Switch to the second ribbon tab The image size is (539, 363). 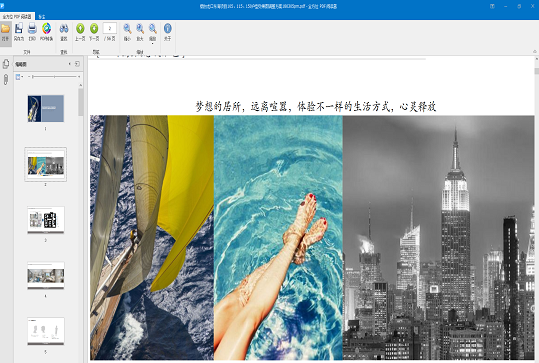click(42, 16)
